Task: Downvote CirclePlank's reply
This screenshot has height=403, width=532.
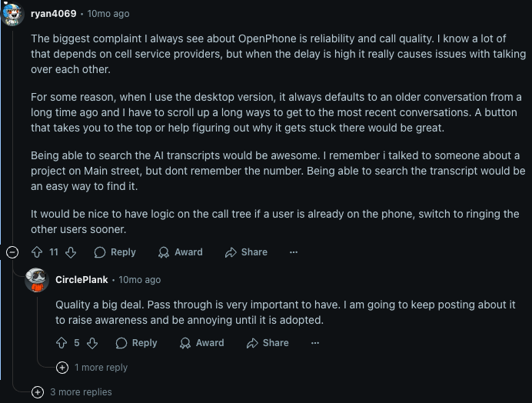Action: tap(92, 343)
